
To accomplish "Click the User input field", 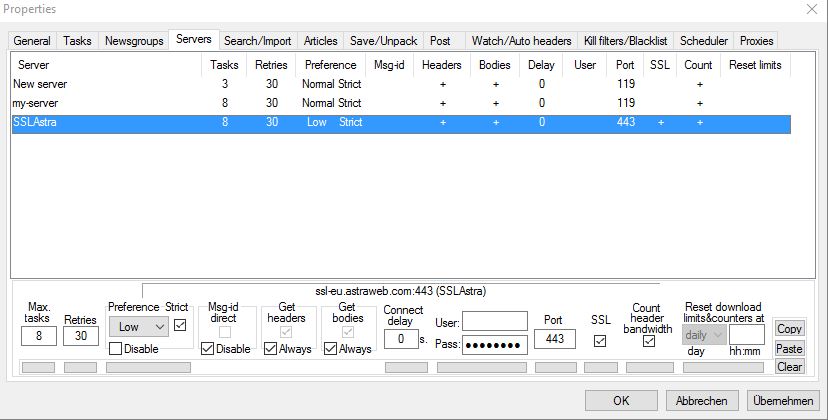I will [x=494, y=322].
